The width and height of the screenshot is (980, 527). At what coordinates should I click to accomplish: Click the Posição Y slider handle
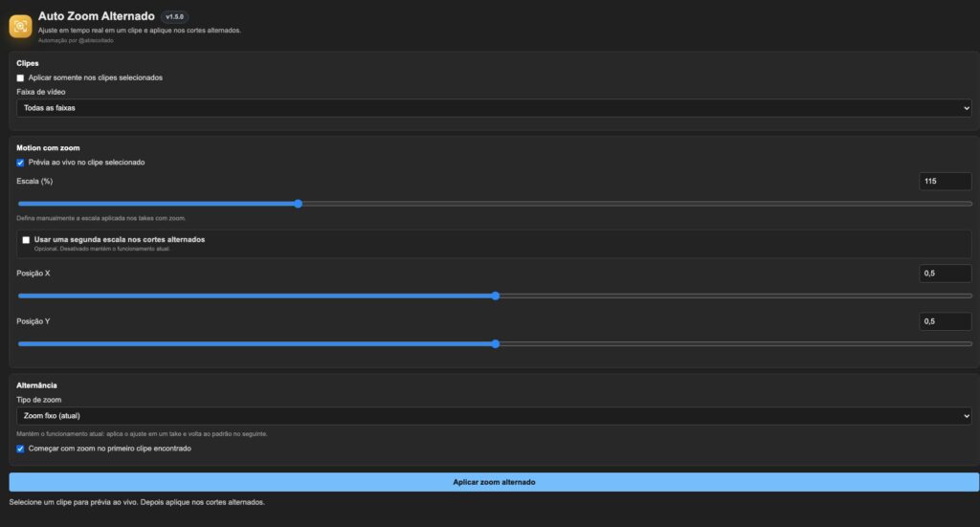point(496,344)
